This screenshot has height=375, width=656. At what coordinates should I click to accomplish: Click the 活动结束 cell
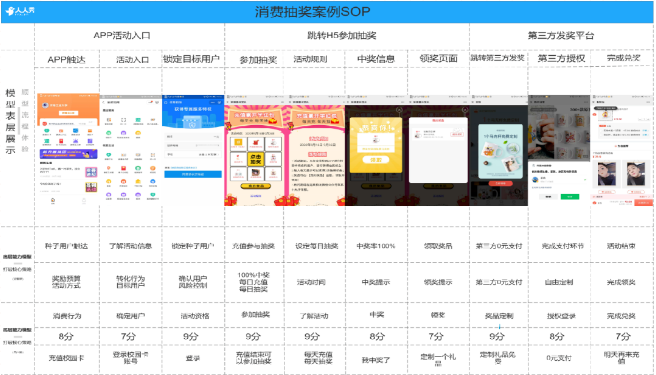pos(621,246)
